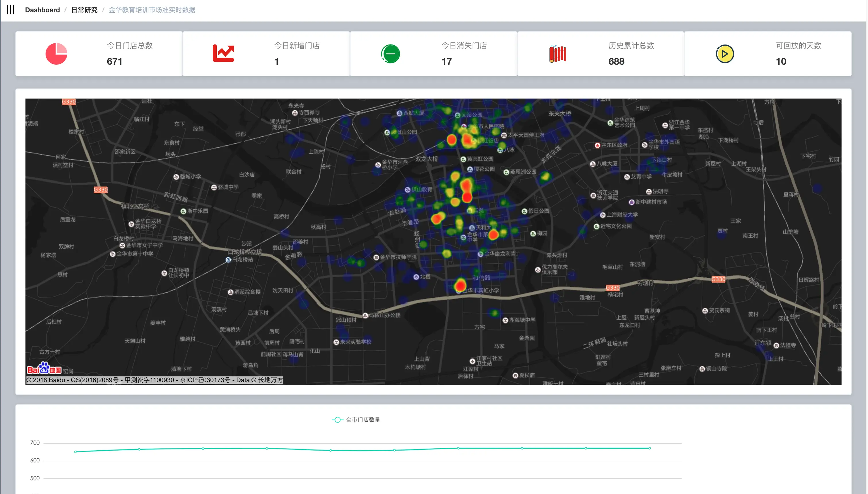Click the Baidu copyright notice text

point(155,380)
